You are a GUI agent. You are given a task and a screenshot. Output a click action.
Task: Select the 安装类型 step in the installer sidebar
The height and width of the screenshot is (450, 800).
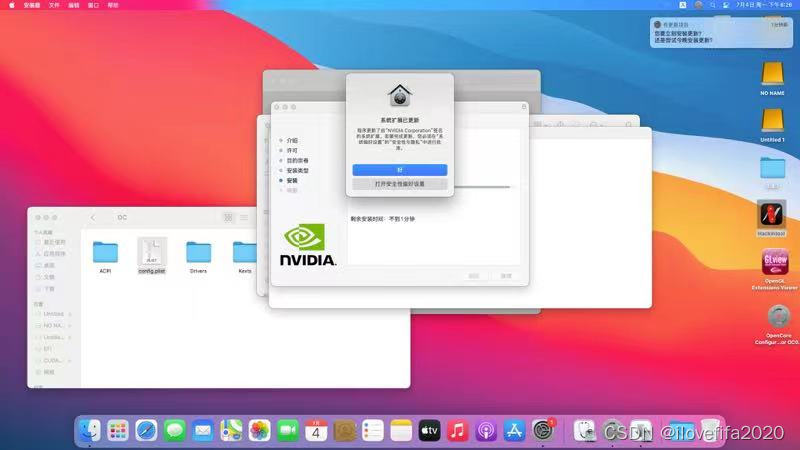tap(297, 170)
